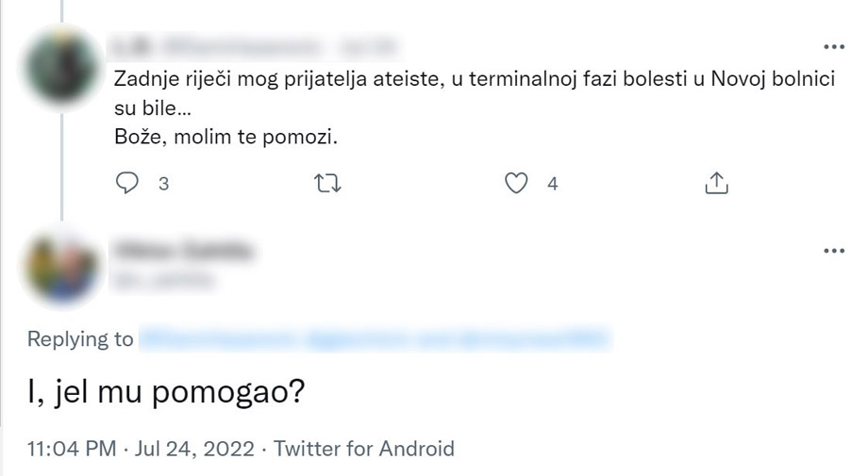This screenshot has height=476, width=868.
Task: Like the tweet with the heart icon
Action: point(515,185)
